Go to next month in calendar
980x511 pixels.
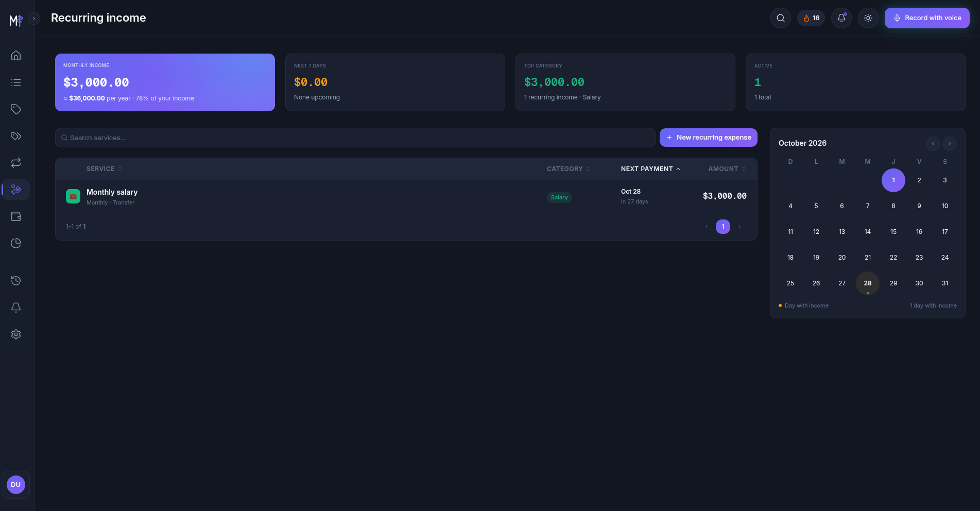(x=950, y=144)
